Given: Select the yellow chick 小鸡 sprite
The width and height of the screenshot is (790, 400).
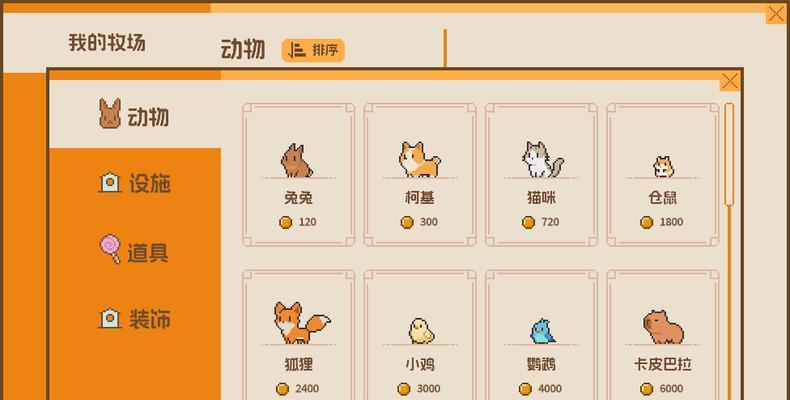Looking at the screenshot, I should [421, 330].
